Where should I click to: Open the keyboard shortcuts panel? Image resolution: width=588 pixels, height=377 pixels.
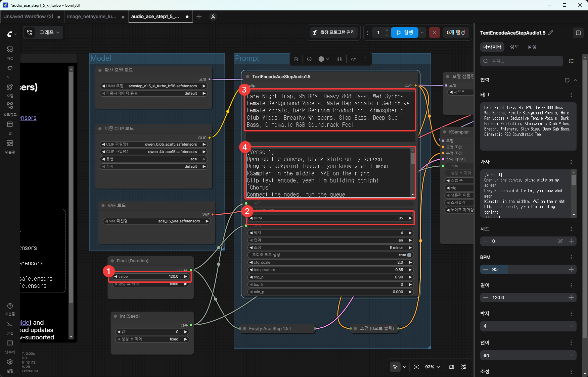pos(10,346)
